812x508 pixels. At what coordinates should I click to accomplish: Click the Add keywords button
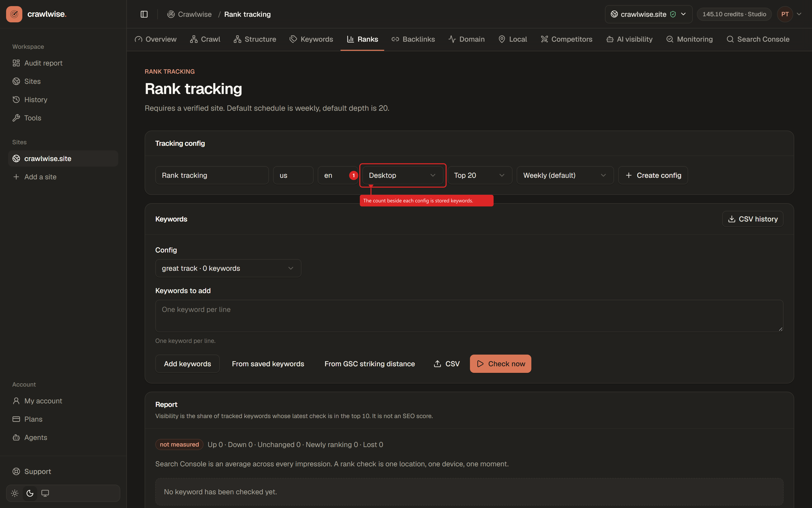[188, 364]
